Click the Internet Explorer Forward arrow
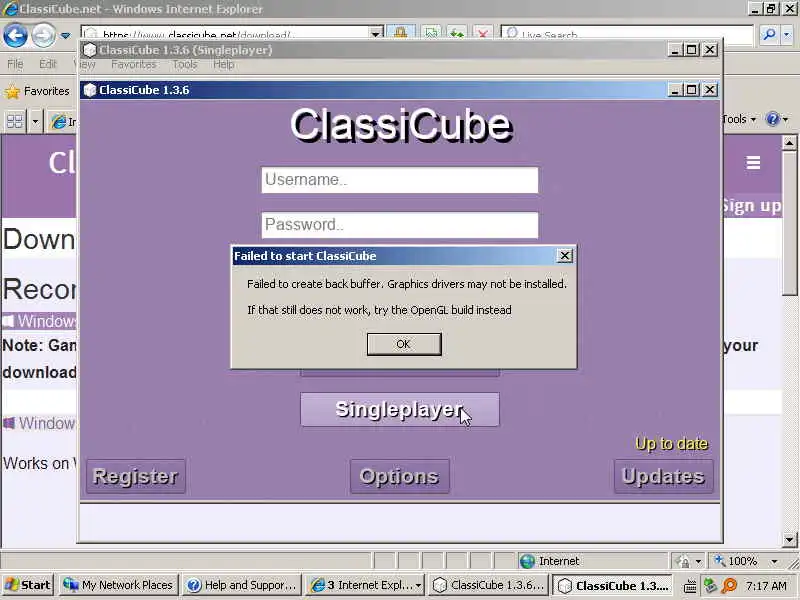Screen dimensions: 800x600 point(43,35)
